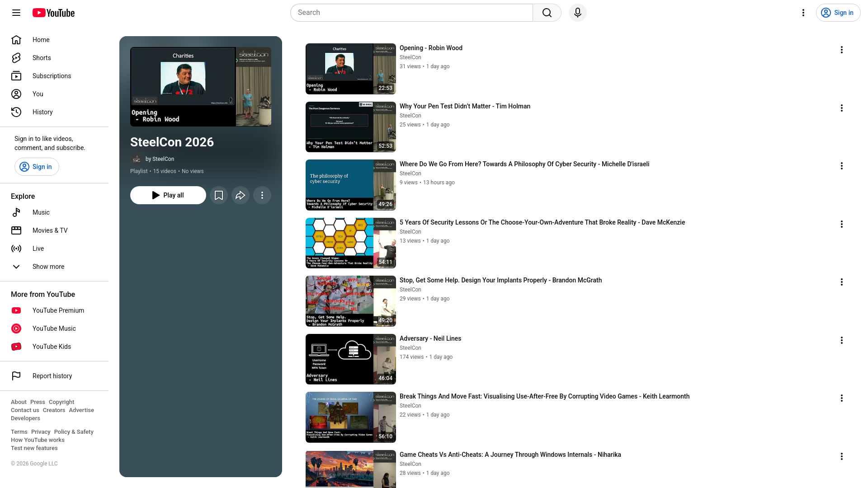Open Policy & Safety footer link
This screenshot has width=868, height=488.
74,432
